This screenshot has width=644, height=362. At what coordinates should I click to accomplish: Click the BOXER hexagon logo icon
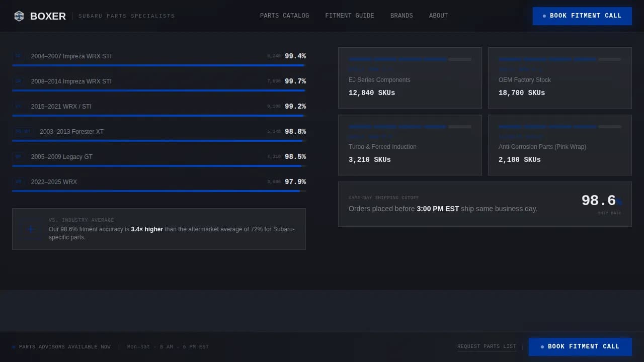point(19,16)
